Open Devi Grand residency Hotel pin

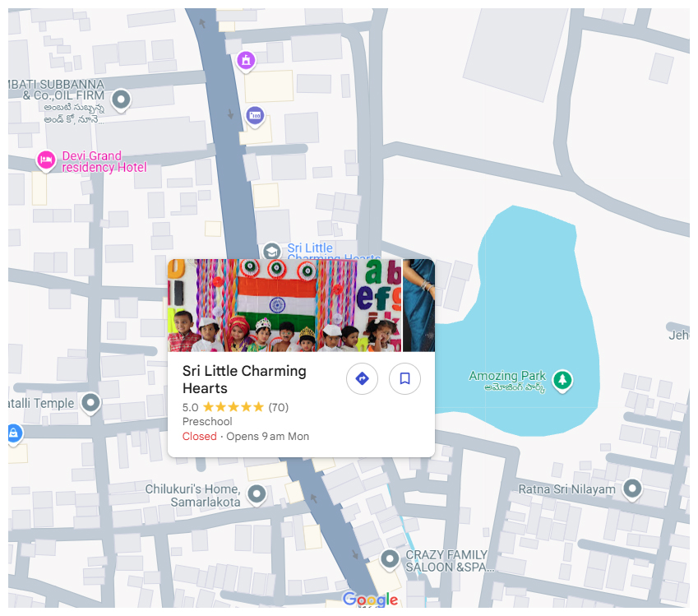coord(46,161)
